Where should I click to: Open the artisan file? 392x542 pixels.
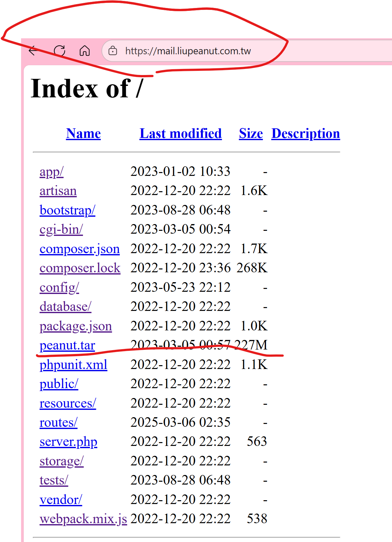tap(58, 191)
